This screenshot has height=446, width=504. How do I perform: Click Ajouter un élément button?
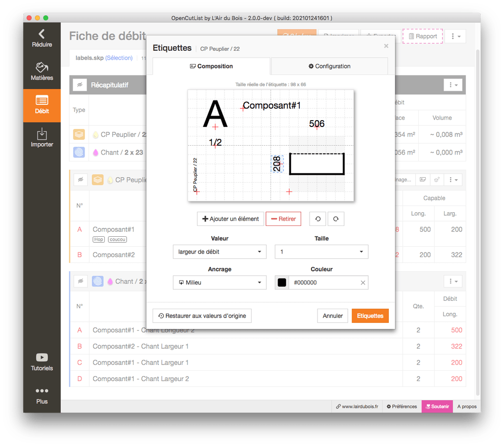230,219
